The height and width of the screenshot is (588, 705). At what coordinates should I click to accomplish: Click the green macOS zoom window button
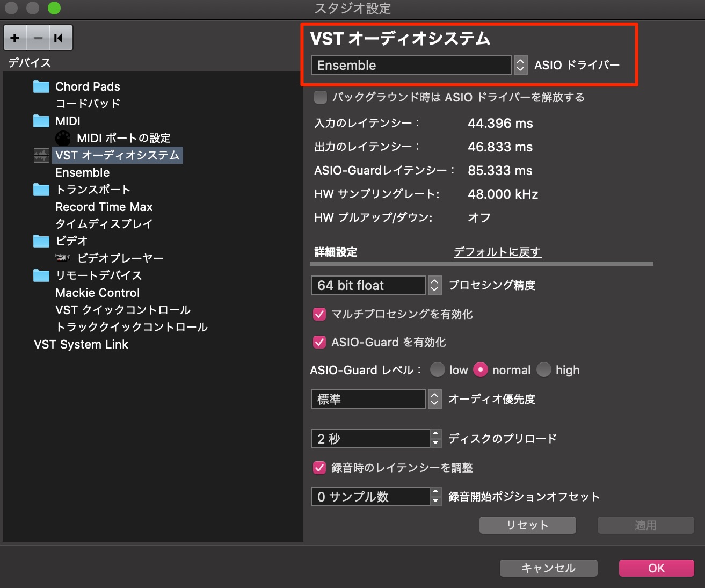pos(54,8)
